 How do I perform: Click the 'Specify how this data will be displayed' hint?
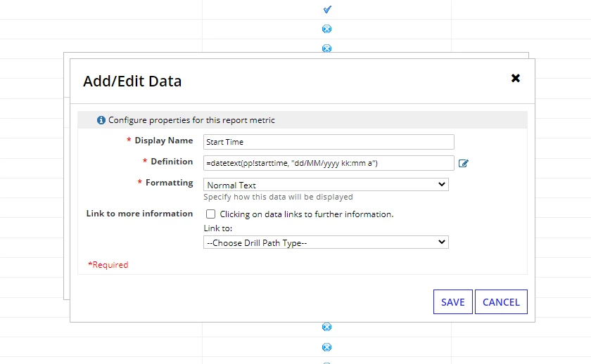click(278, 197)
